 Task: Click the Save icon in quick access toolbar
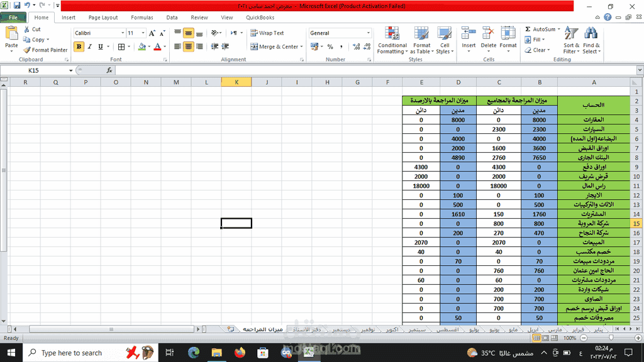tap(17, 6)
